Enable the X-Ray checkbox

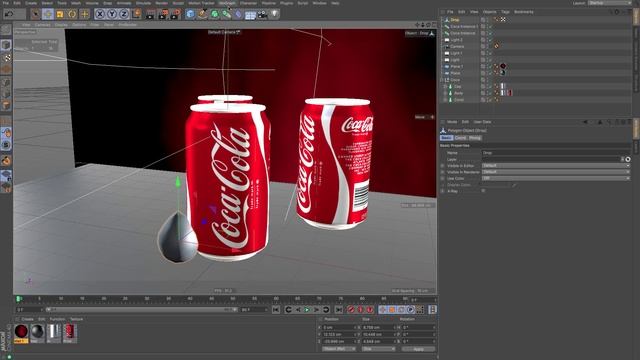[483, 191]
